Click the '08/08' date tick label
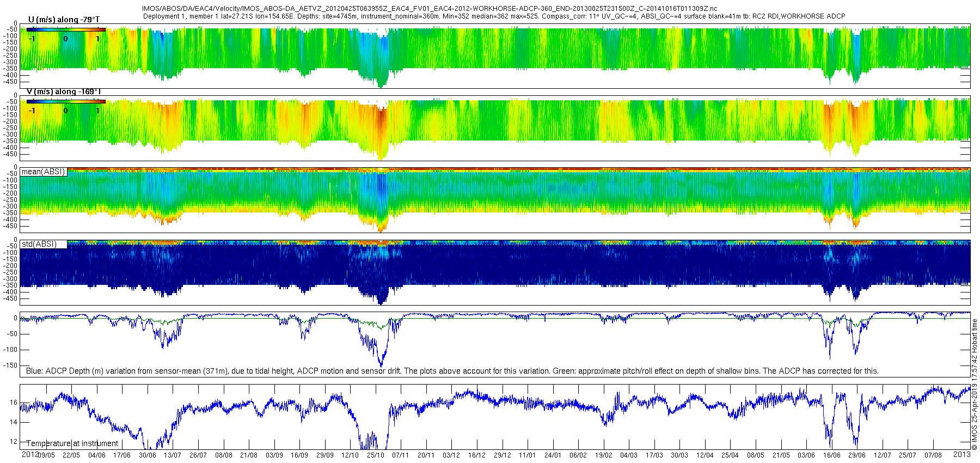 click(224, 455)
